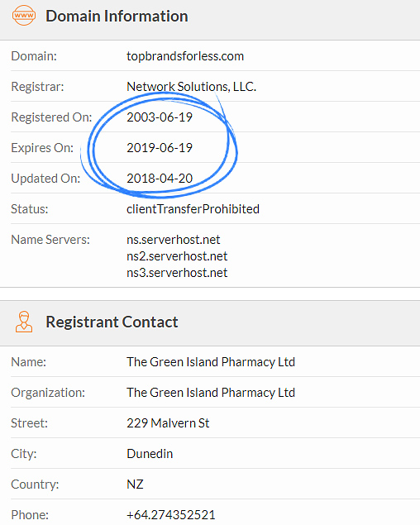Click registrar value Network Solutions, LLC.

pos(191,87)
